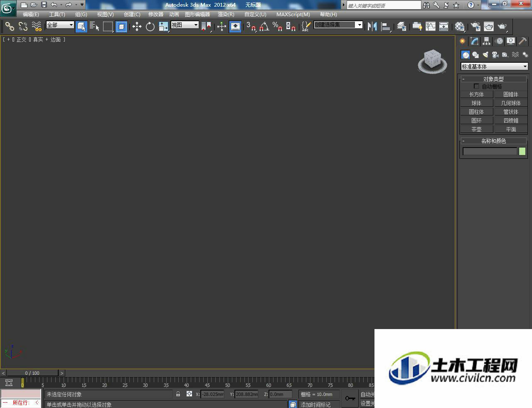Open the MAXScript(M) menu
The height and width of the screenshot is (408, 532).
293,14
